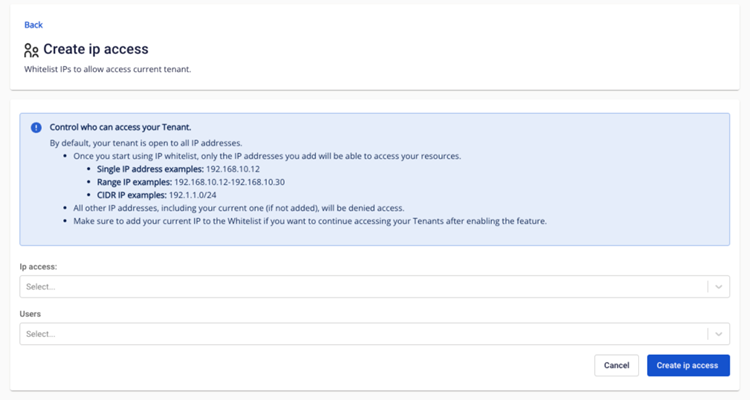The image size is (750, 400).
Task: Focus the Users select field
Action: tap(360, 334)
